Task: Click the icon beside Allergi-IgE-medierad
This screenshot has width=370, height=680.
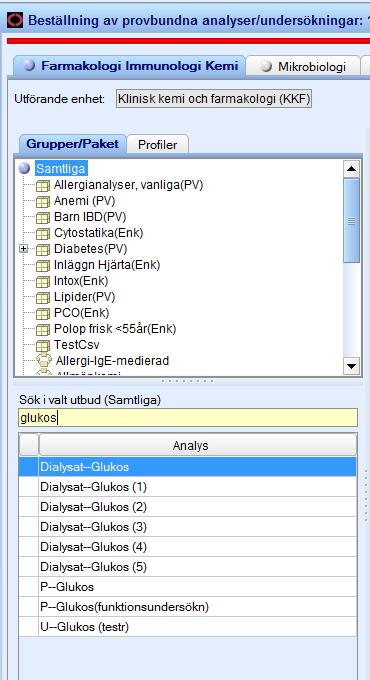Action: click(x=43, y=361)
